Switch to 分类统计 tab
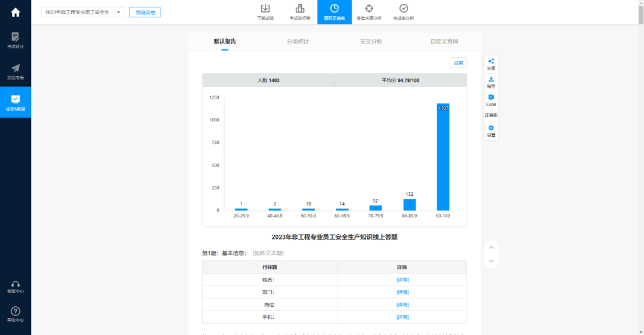The height and width of the screenshot is (335, 644). pos(298,42)
